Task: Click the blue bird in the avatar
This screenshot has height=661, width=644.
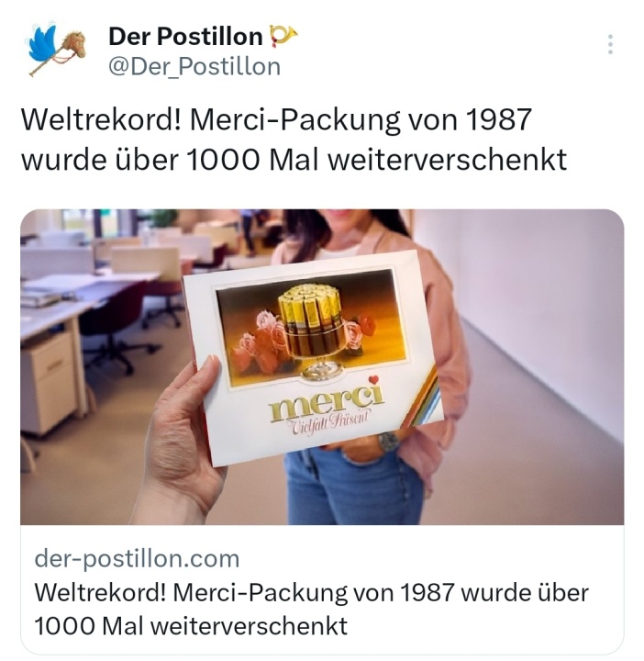Action: (x=42, y=44)
